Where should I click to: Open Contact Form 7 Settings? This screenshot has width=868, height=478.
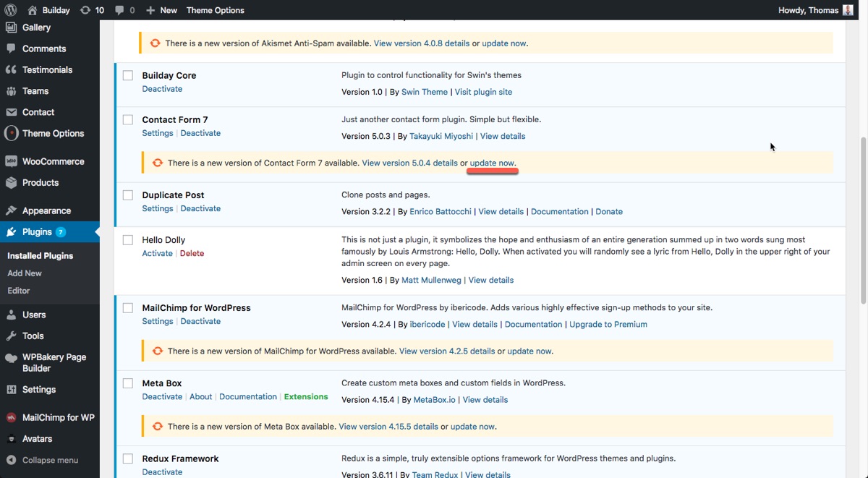158,133
